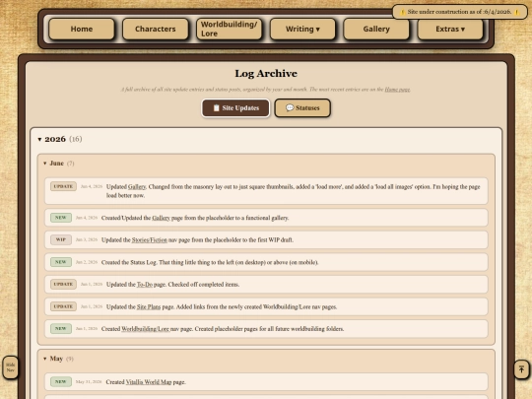This screenshot has height=399, width=532.
Task: Click the Hide Nav side button
Action: point(11,367)
